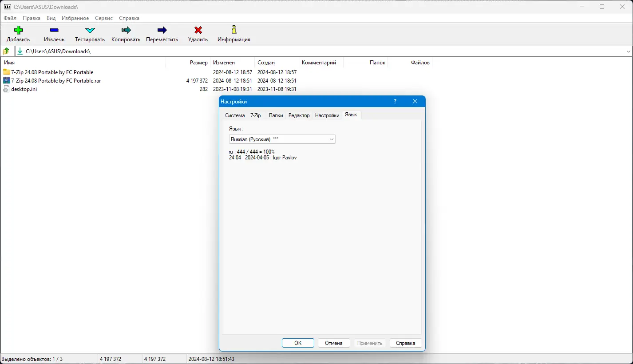
Task: Open the Справка menu in menu bar
Action: click(x=129, y=18)
